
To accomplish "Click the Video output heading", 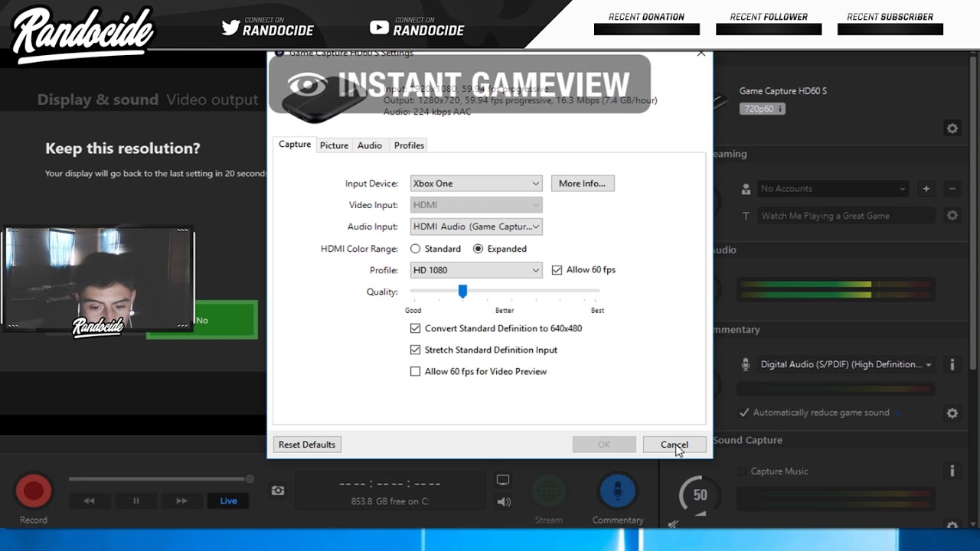I will pos(212,99).
